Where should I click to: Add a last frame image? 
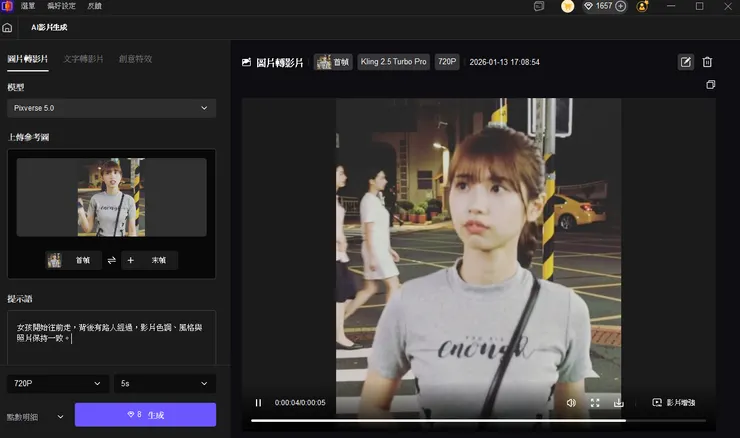[150, 260]
